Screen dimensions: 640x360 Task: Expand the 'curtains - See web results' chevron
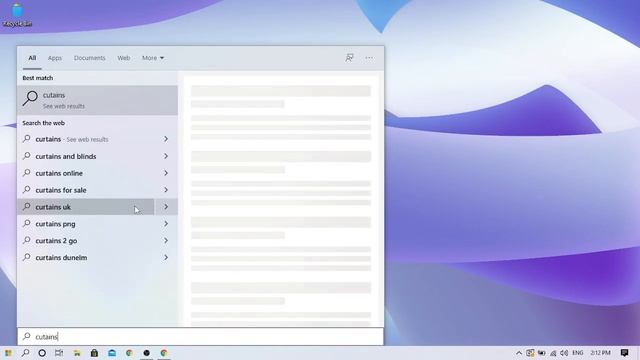pos(166,139)
